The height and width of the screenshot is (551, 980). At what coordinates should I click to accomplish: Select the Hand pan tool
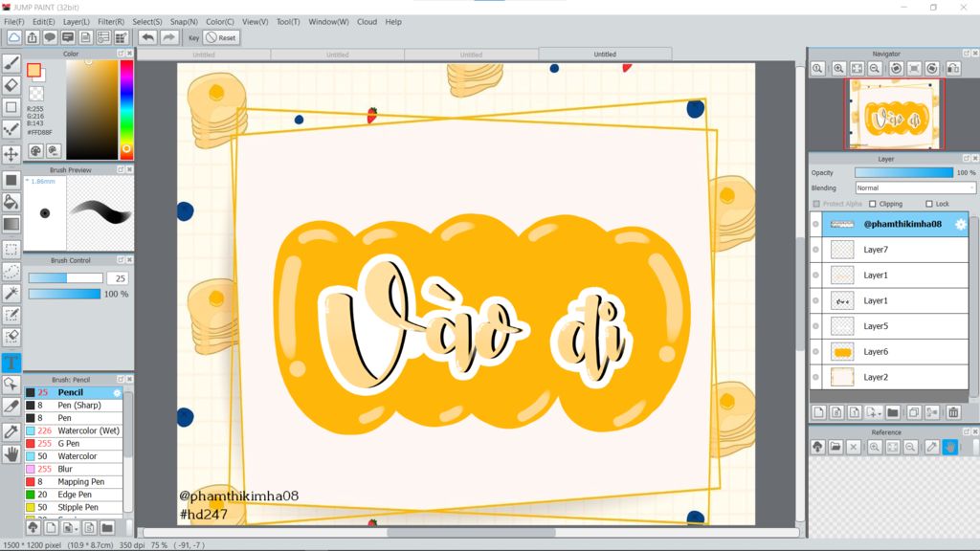coord(11,453)
